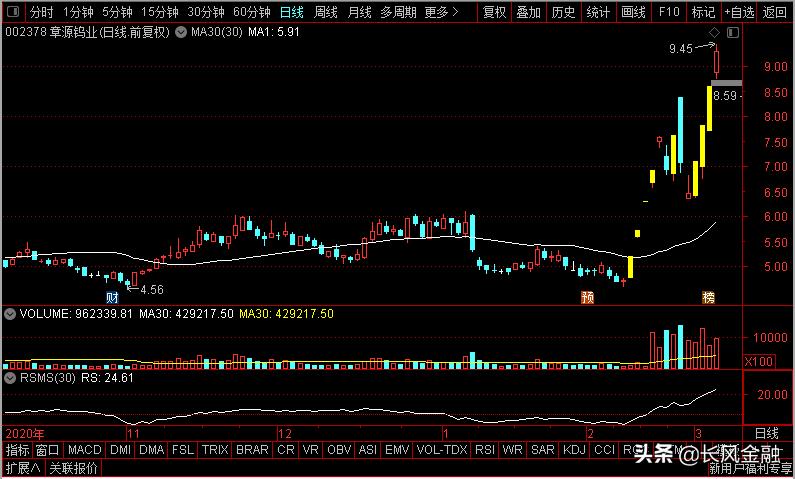Expand the 扩展 panel

23,468
